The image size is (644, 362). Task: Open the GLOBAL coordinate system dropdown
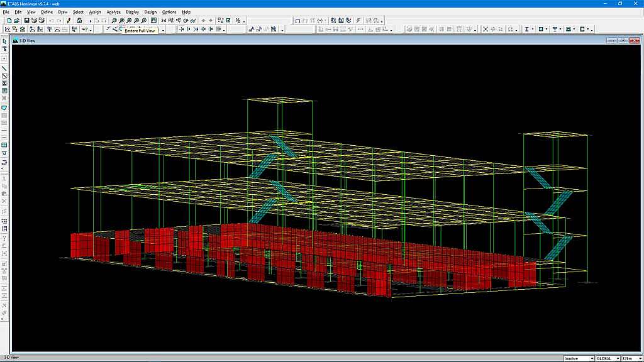[607, 358]
